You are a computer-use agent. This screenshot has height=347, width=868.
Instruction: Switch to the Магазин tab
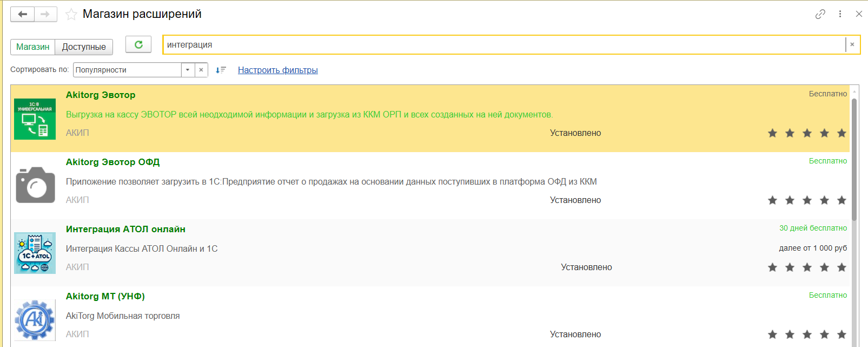click(33, 47)
